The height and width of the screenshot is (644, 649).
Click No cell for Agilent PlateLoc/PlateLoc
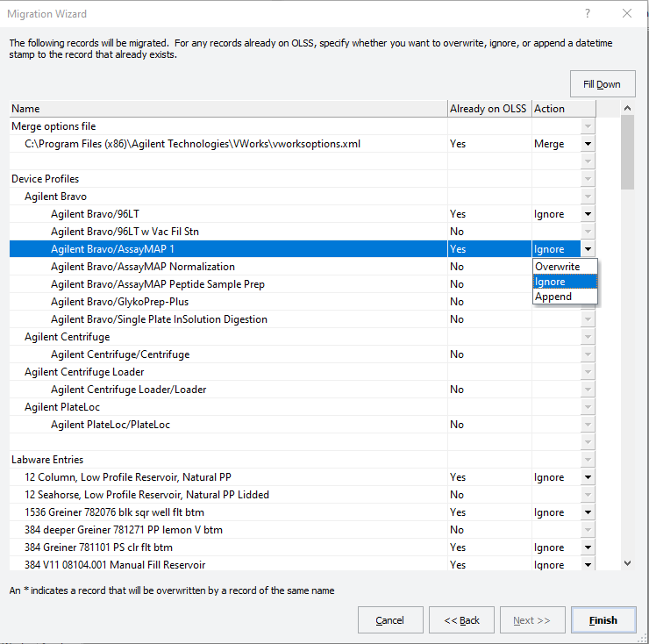(x=489, y=425)
